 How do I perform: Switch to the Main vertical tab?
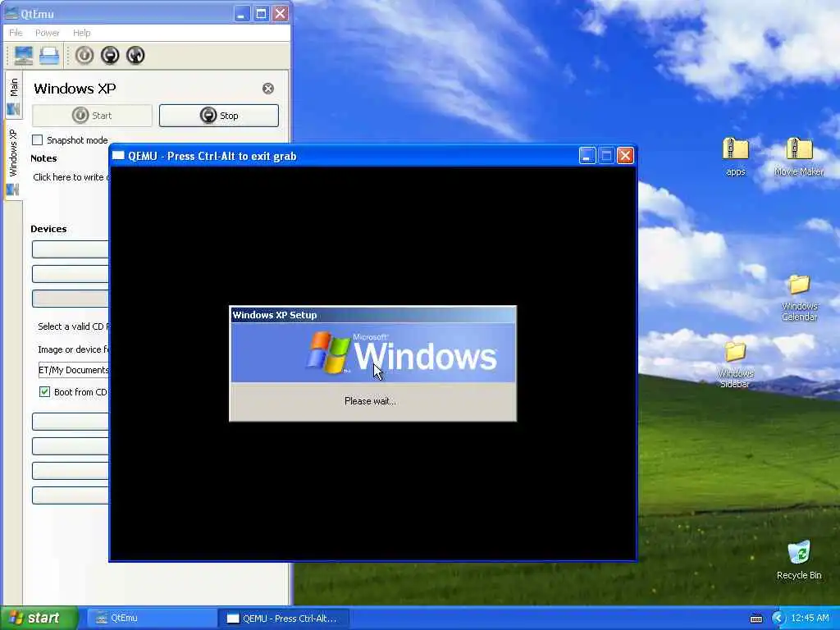[x=13, y=97]
